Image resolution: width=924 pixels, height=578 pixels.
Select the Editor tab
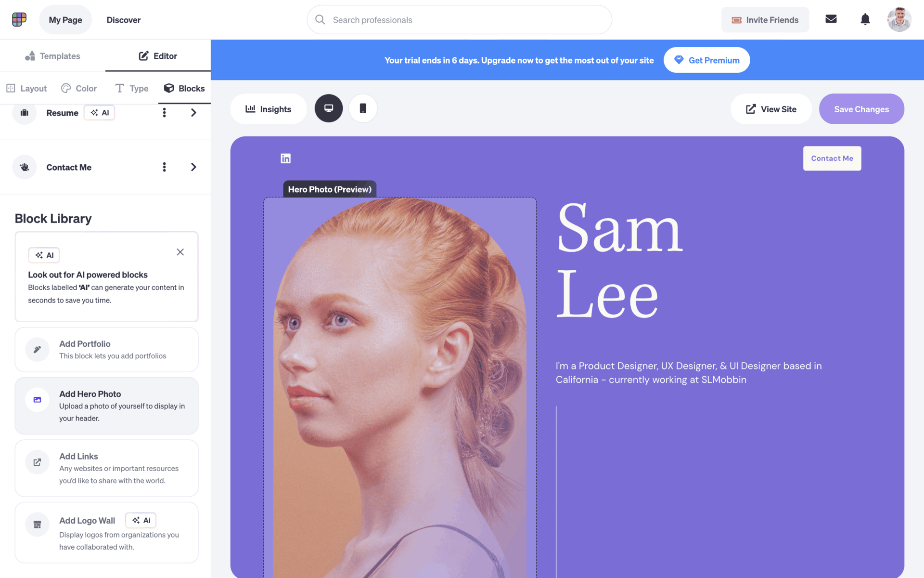[158, 56]
